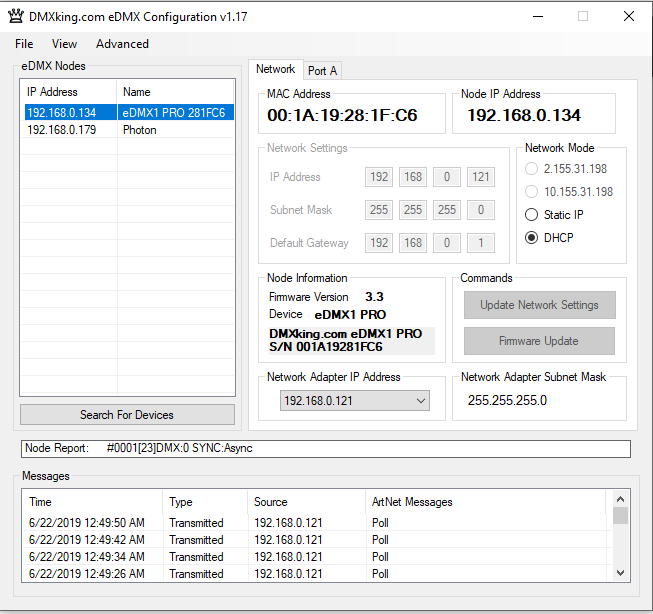The height and width of the screenshot is (614, 653).
Task: Click Messages scrollbar up arrow
Action: tap(621, 499)
